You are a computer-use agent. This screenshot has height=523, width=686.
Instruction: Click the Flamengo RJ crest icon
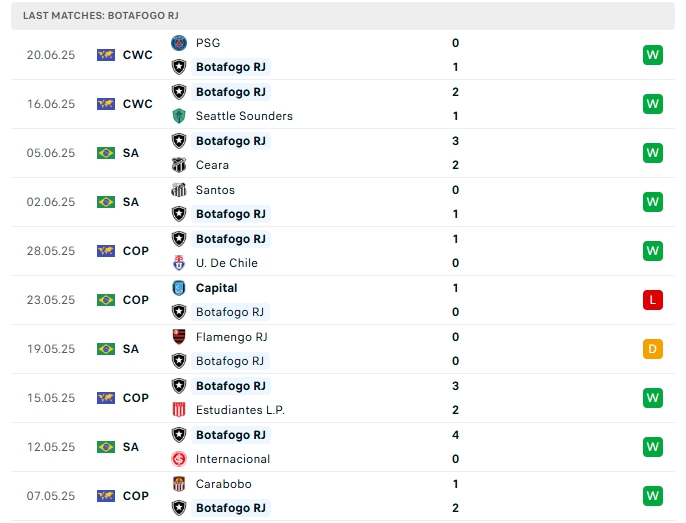click(179, 337)
